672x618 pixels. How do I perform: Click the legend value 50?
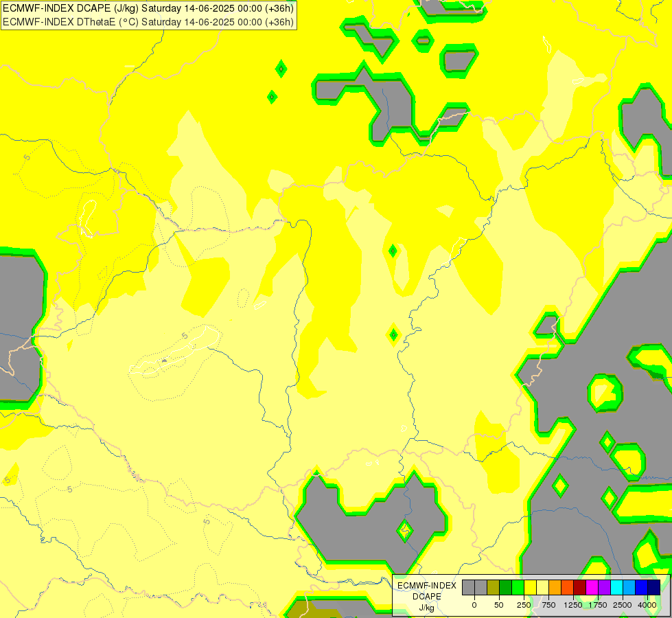499,605
